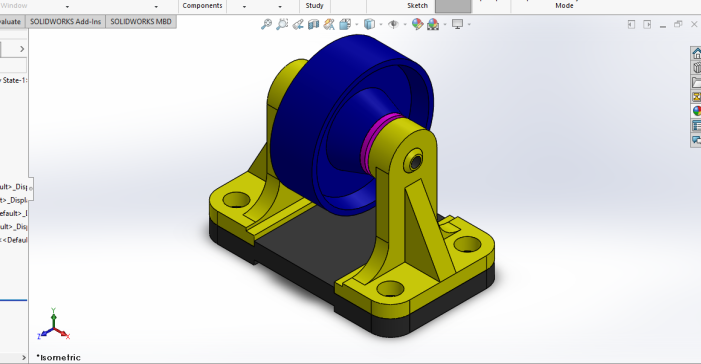
Task: Expand the Display Style dropdown arrow
Action: tap(380, 25)
